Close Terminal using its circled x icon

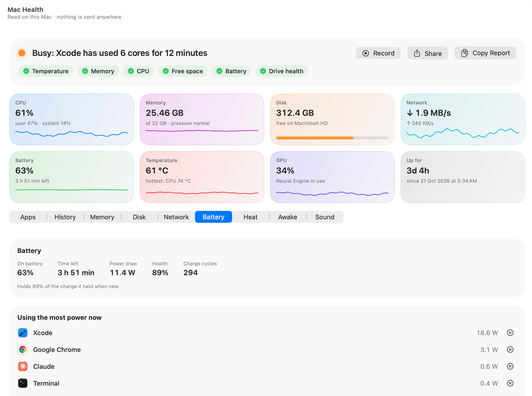(510, 383)
